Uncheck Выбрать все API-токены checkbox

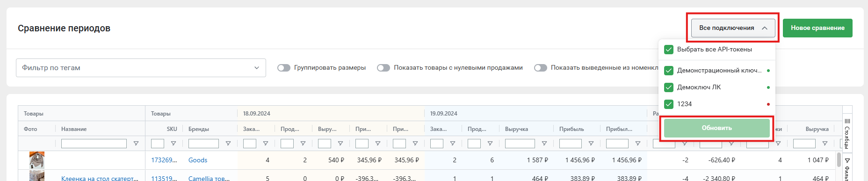click(669, 50)
